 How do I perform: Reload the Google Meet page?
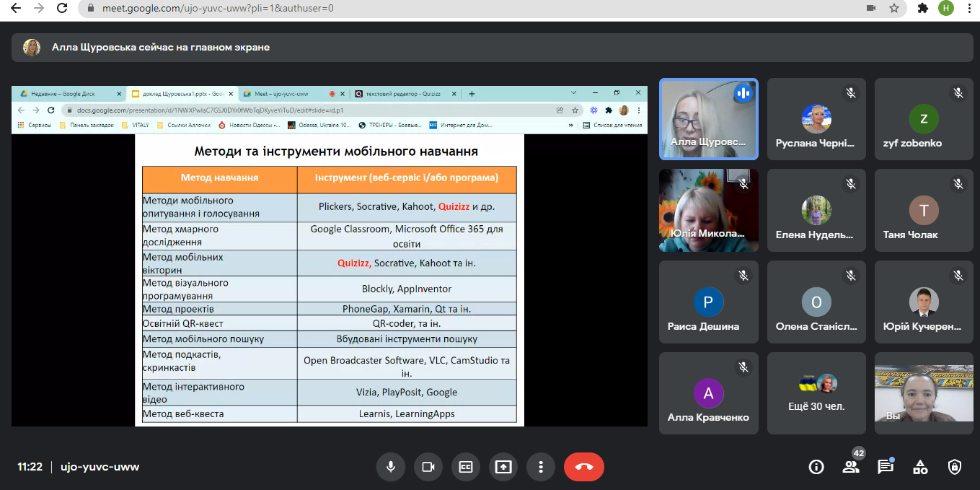[62, 9]
